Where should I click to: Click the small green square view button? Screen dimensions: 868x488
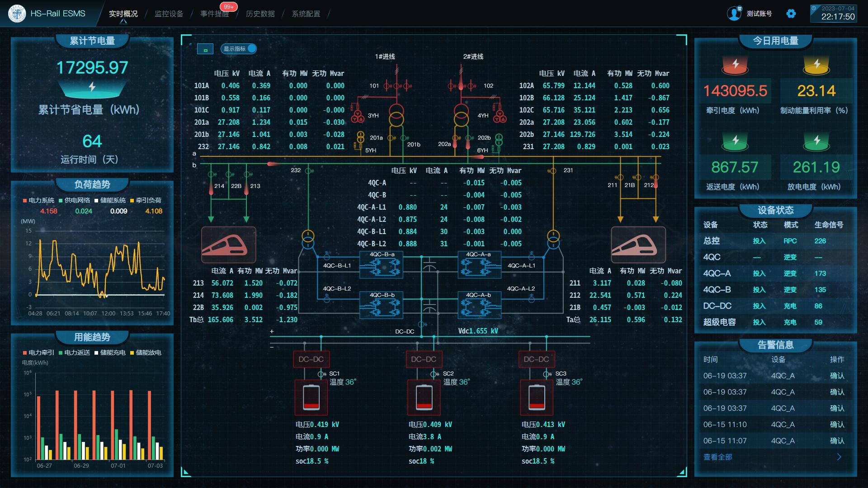205,49
